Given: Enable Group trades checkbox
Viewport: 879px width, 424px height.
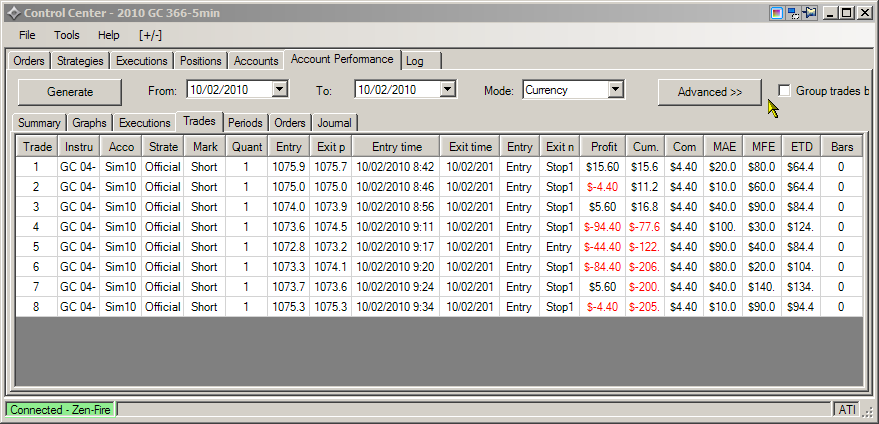Looking at the screenshot, I should click(x=784, y=90).
